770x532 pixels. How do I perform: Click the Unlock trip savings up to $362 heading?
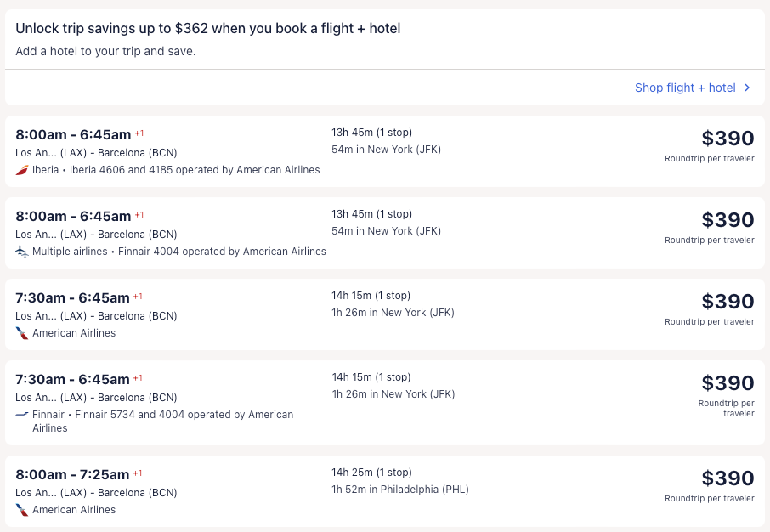pos(208,28)
